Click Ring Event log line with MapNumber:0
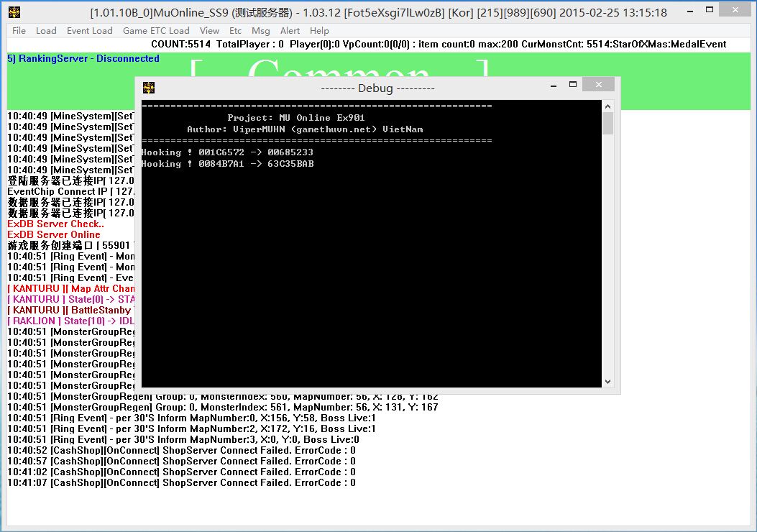This screenshot has height=532, width=757. tap(192, 418)
